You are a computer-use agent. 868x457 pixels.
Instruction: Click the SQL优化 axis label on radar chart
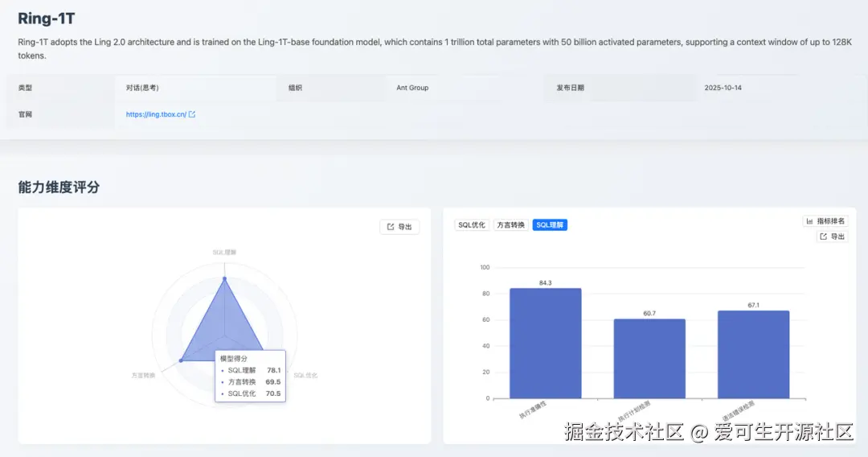click(x=305, y=375)
